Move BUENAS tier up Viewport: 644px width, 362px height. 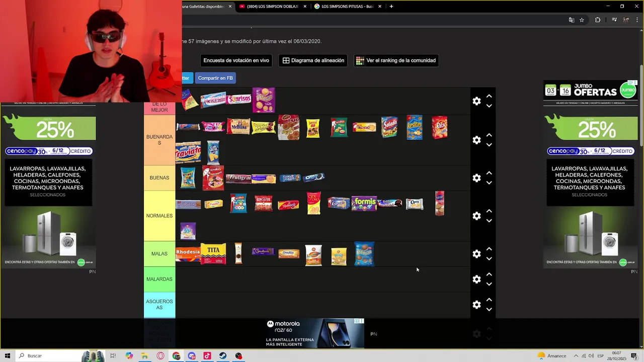[x=489, y=173]
